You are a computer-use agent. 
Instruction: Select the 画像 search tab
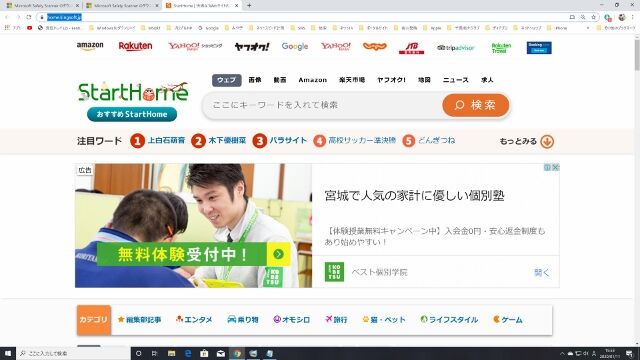coord(255,80)
